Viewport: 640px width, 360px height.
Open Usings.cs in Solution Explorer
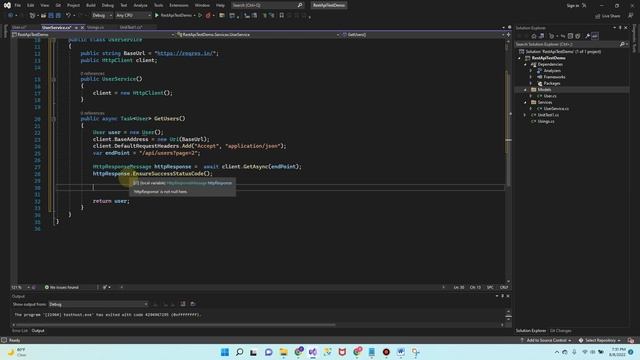pos(545,121)
